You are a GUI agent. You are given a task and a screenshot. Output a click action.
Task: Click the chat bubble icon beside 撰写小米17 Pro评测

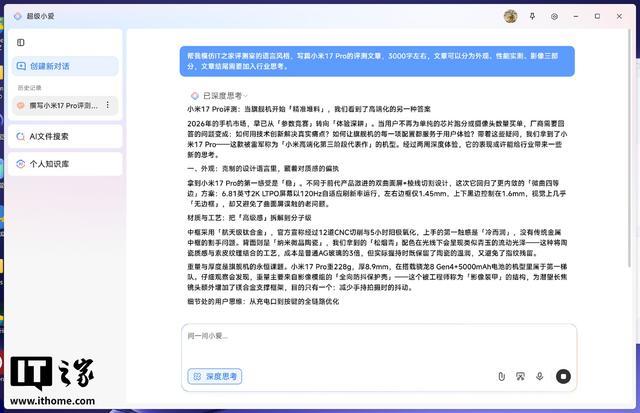click(x=20, y=105)
